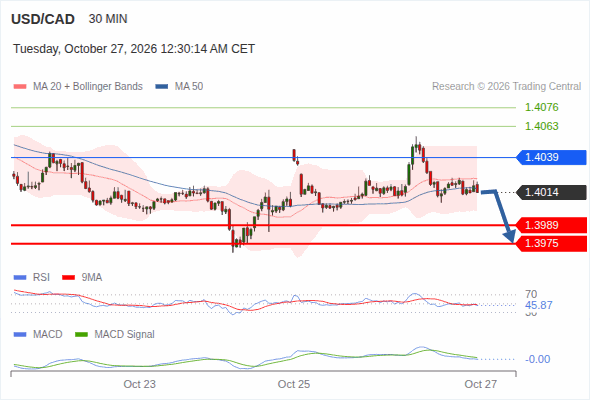Image resolution: width=590 pixels, height=400 pixels.
Task: Click the MACD legend swatch
Action: pos(20,335)
